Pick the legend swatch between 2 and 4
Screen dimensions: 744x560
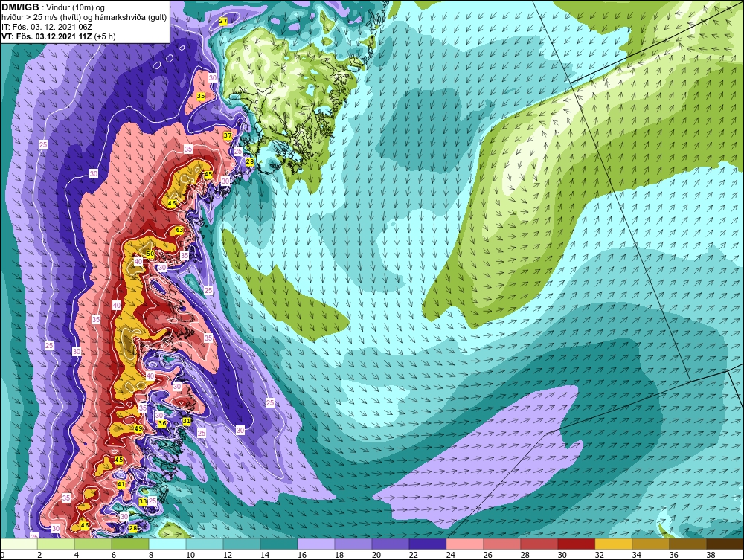pyautogui.click(x=56, y=544)
